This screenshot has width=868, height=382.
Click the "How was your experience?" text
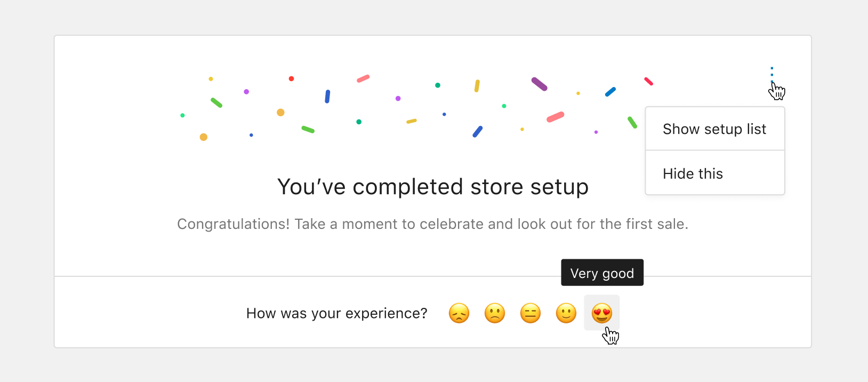(x=336, y=313)
